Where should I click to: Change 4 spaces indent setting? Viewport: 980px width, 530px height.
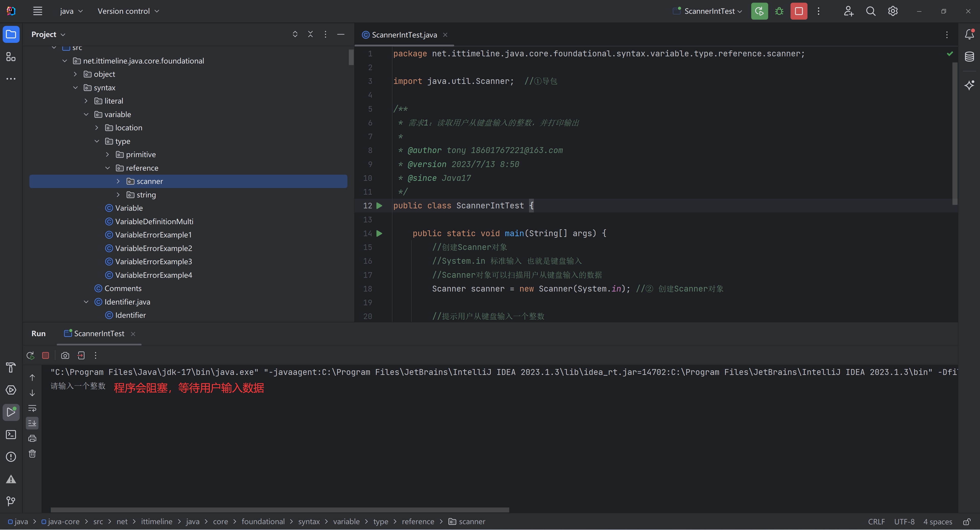tap(938, 522)
